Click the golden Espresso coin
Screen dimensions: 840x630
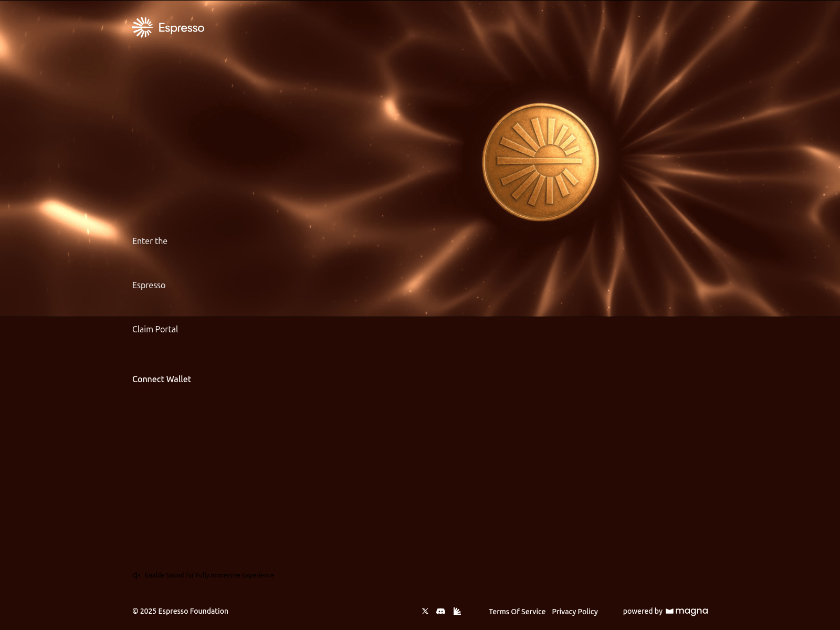(x=541, y=162)
